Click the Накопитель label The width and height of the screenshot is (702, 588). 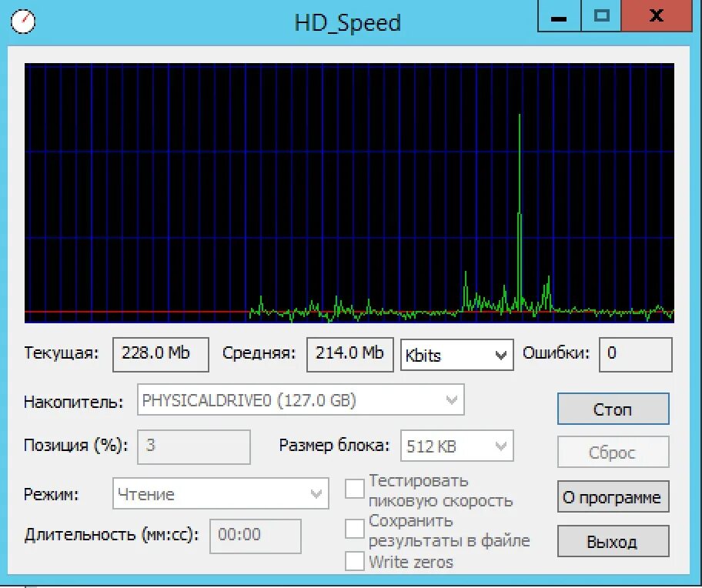click(73, 402)
